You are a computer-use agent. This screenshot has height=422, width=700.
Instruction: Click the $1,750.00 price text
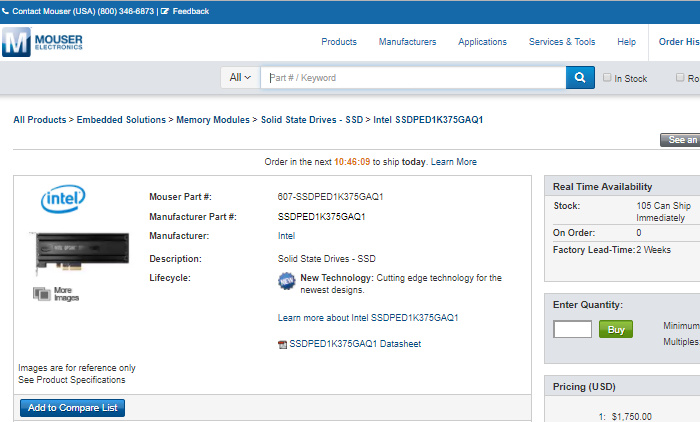(x=631, y=417)
